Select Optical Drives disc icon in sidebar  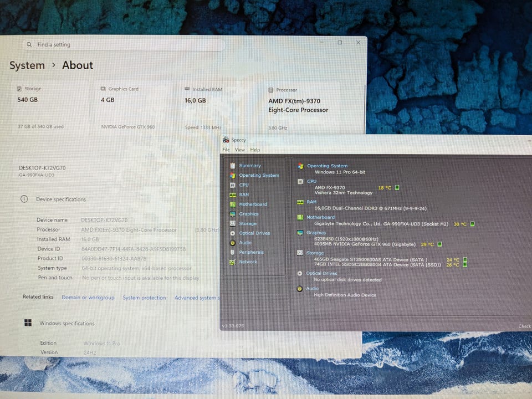pos(232,233)
